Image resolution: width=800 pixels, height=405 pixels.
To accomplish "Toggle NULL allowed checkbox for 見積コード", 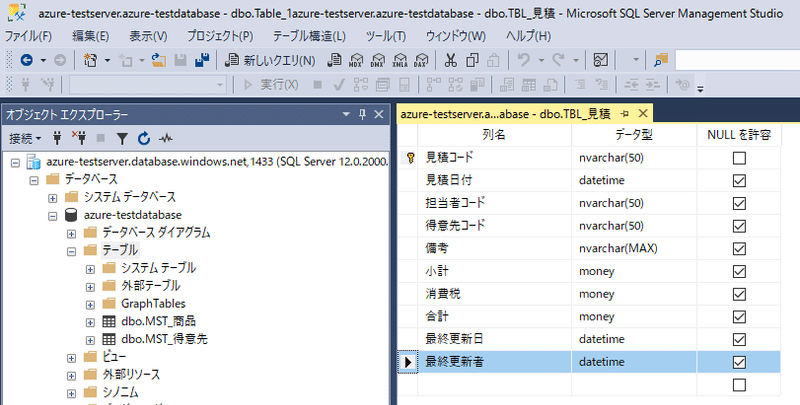I will click(x=739, y=158).
